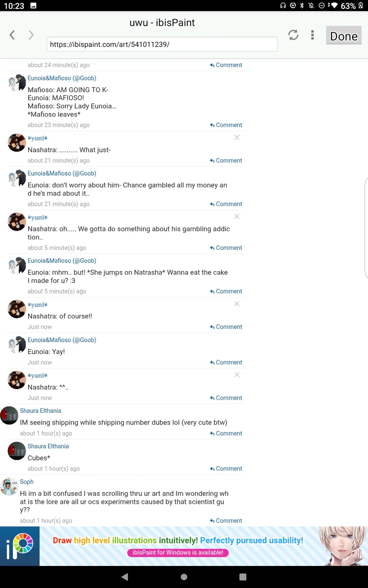Open Eunoia&Mafioso avatar on Mafioso leaves comment
368x588 pixels.
(17, 83)
